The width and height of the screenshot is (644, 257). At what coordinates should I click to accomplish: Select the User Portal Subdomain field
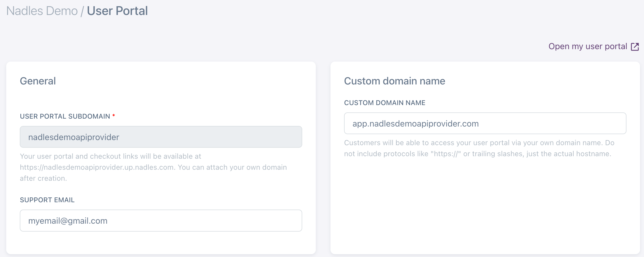161,137
